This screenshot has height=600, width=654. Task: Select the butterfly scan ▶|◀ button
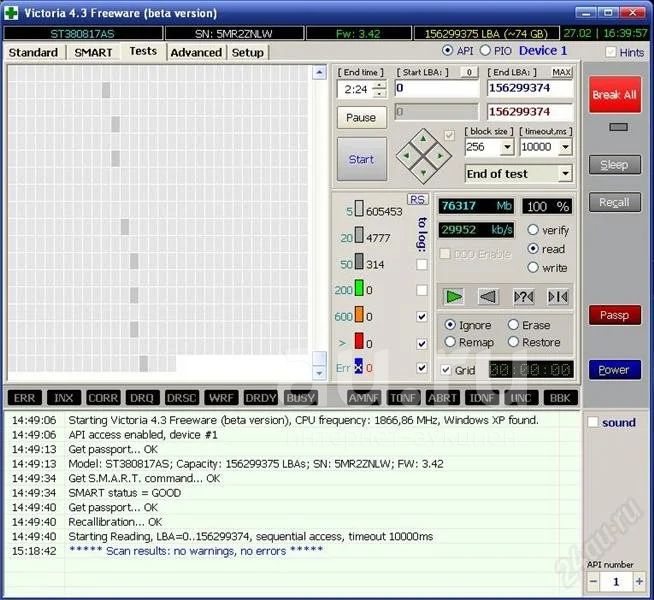pyautogui.click(x=558, y=297)
